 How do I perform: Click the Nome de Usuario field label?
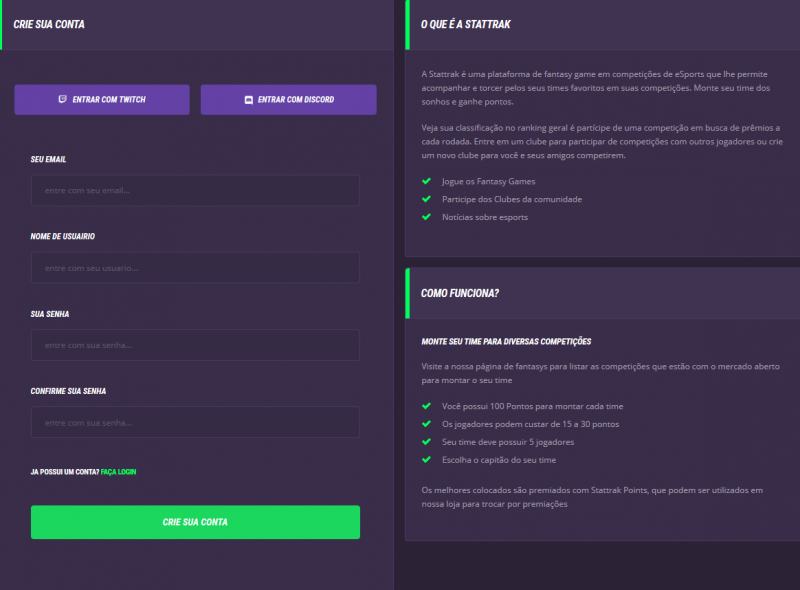[63, 237]
